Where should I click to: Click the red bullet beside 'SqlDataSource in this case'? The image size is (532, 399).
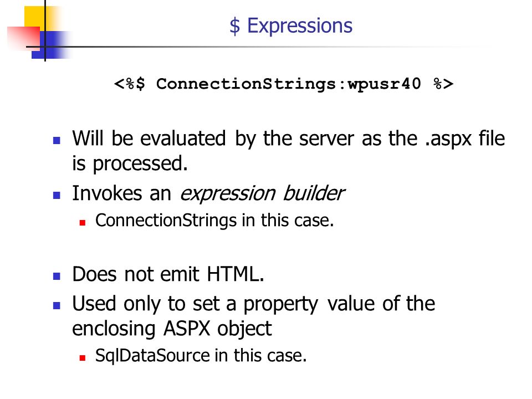point(83,358)
